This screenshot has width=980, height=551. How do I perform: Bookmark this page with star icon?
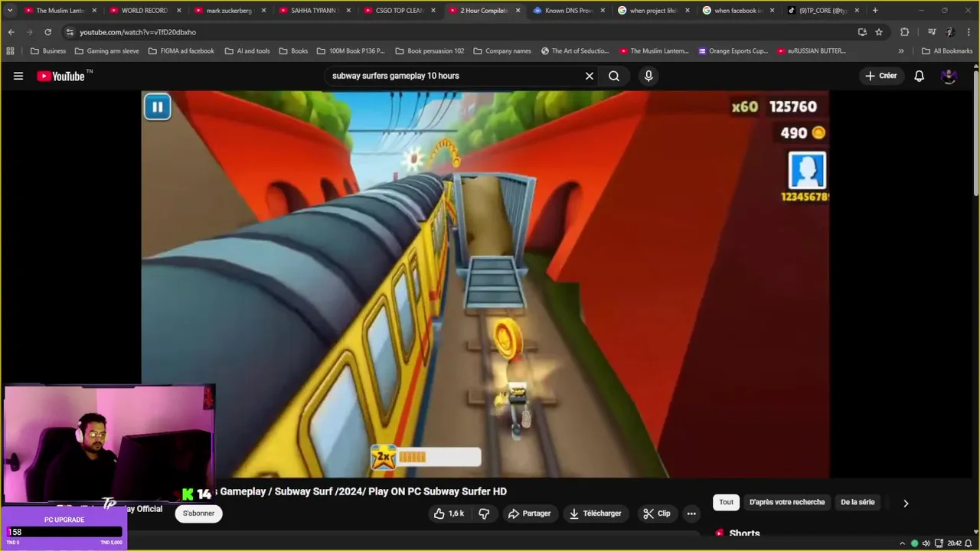879,32
